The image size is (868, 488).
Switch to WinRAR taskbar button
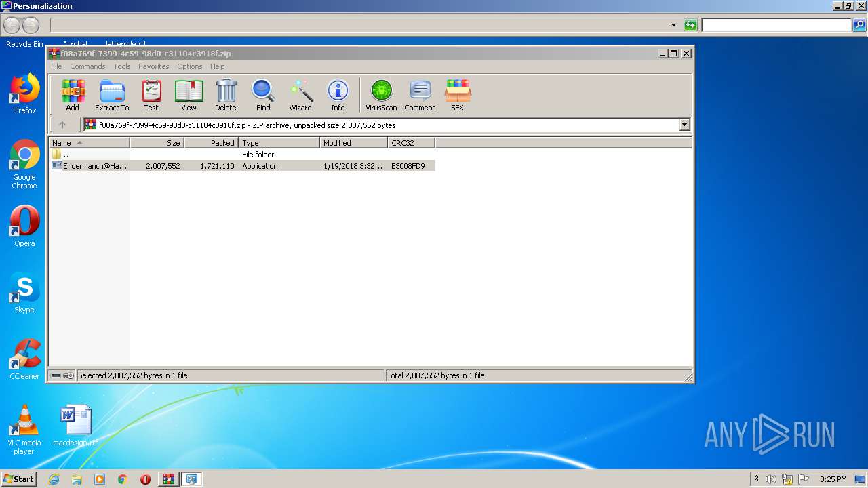(168, 479)
